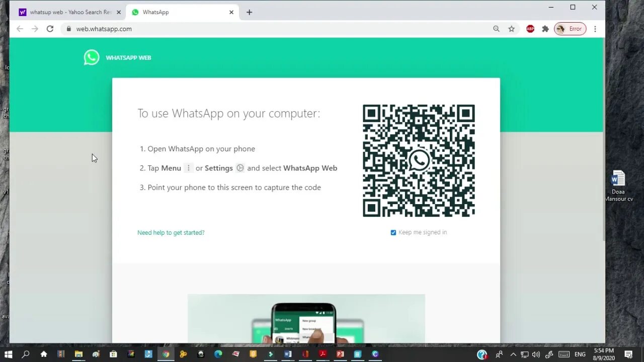Viewport: 644px width, 362px height.
Task: Reload the WhatsApp Web page
Action: pyautogui.click(x=50, y=29)
